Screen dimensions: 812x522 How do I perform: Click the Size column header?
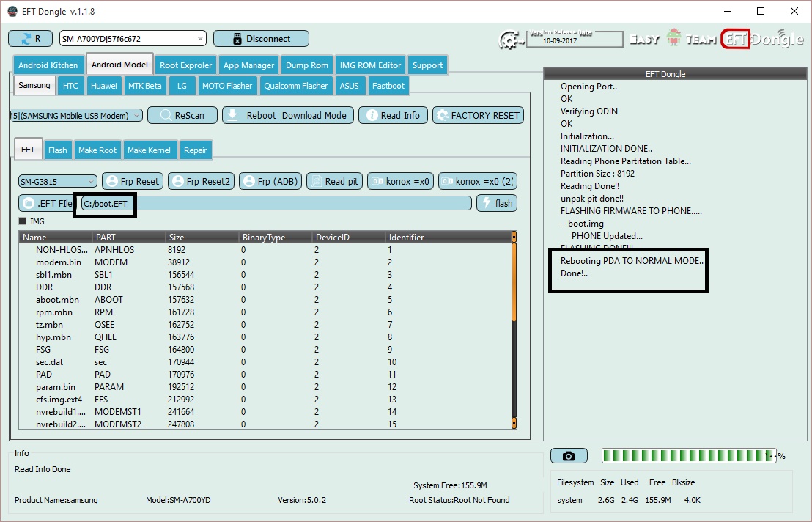click(202, 238)
